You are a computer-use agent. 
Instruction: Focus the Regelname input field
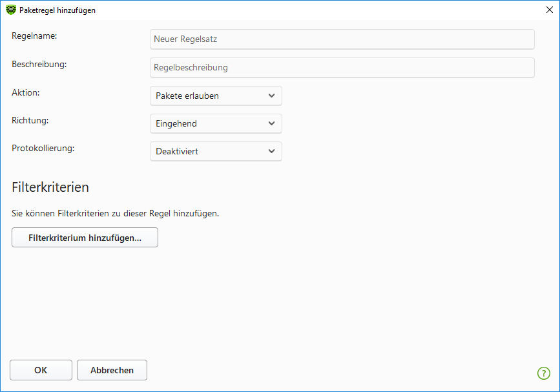click(342, 39)
